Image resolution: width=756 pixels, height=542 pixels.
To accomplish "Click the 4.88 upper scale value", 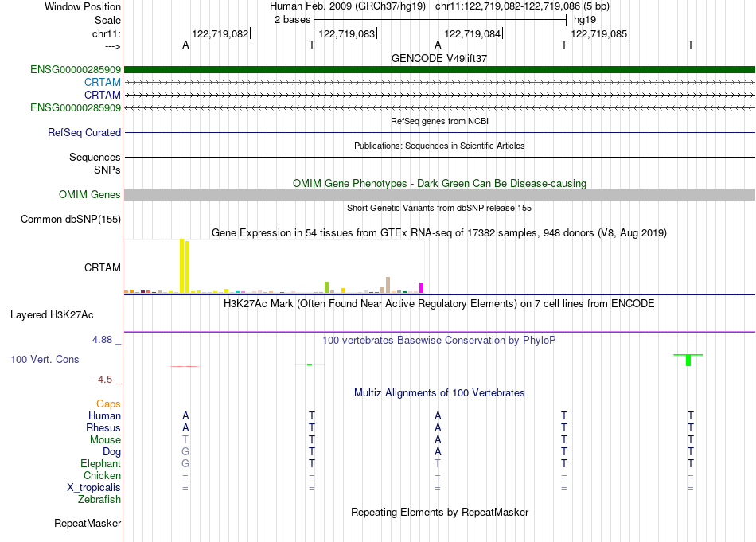I will [x=102, y=340].
